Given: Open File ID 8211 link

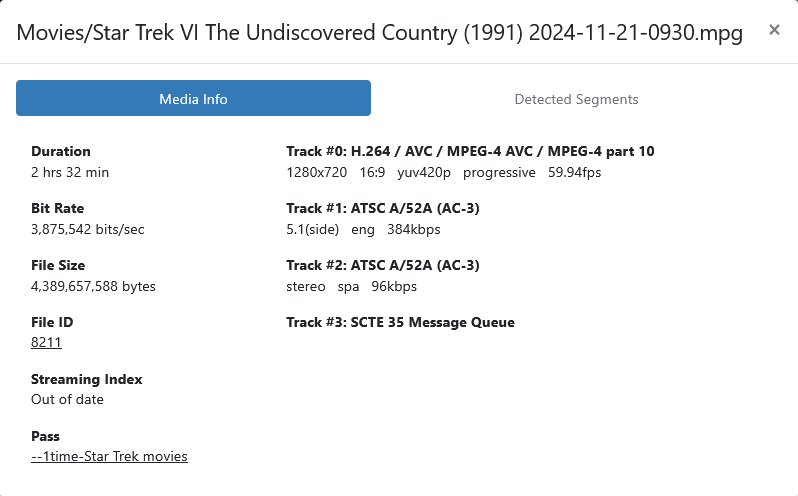Looking at the screenshot, I should 46,342.
